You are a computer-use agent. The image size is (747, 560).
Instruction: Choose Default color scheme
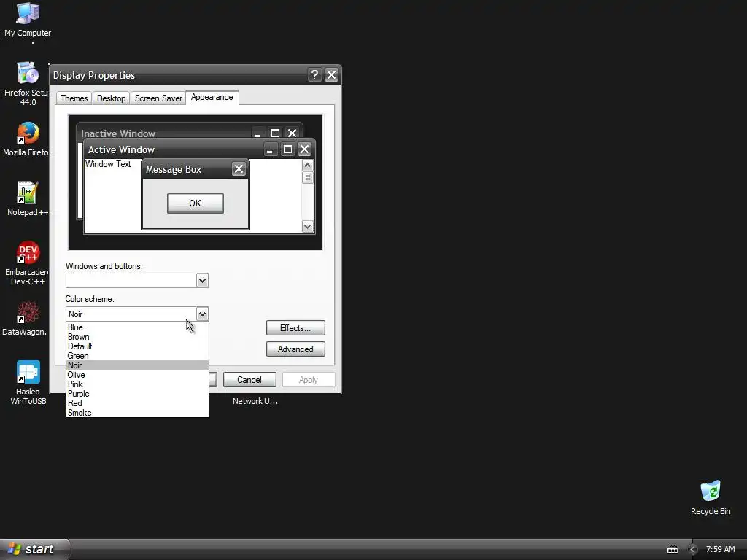tap(137, 346)
